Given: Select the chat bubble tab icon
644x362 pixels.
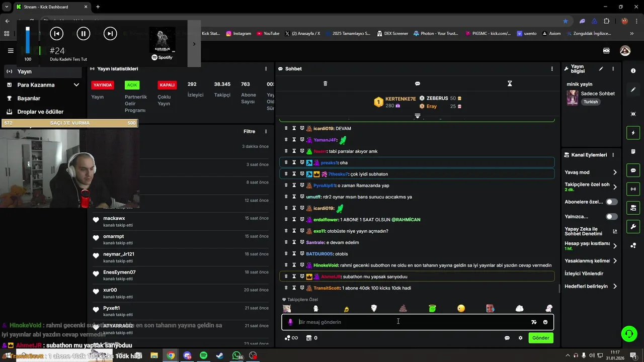Looking at the screenshot, I should 418,83.
